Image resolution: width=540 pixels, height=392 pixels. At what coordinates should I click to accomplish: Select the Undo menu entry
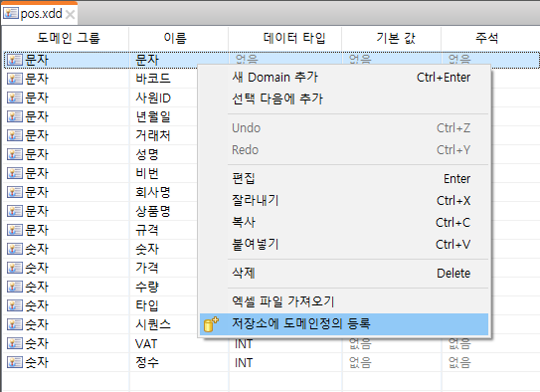[x=344, y=128]
